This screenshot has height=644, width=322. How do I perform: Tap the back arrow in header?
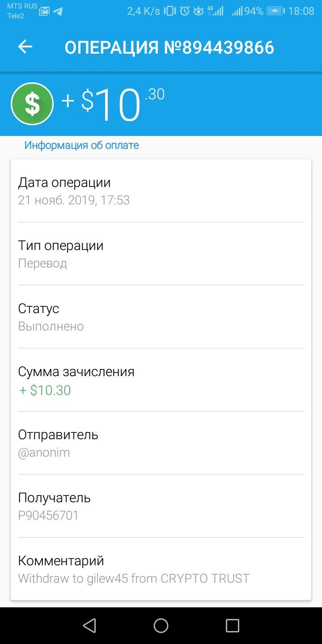tap(25, 47)
